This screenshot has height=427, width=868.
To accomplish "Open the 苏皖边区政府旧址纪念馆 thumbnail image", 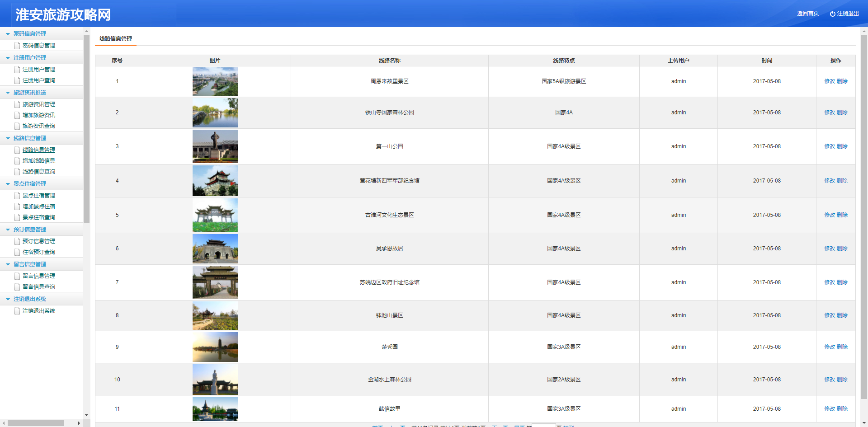I will (215, 282).
